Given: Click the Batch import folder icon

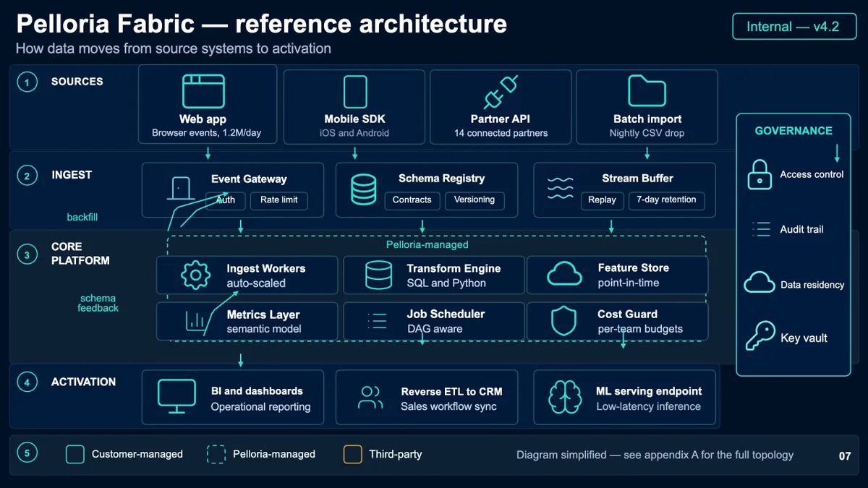Looking at the screenshot, I should pos(647,91).
